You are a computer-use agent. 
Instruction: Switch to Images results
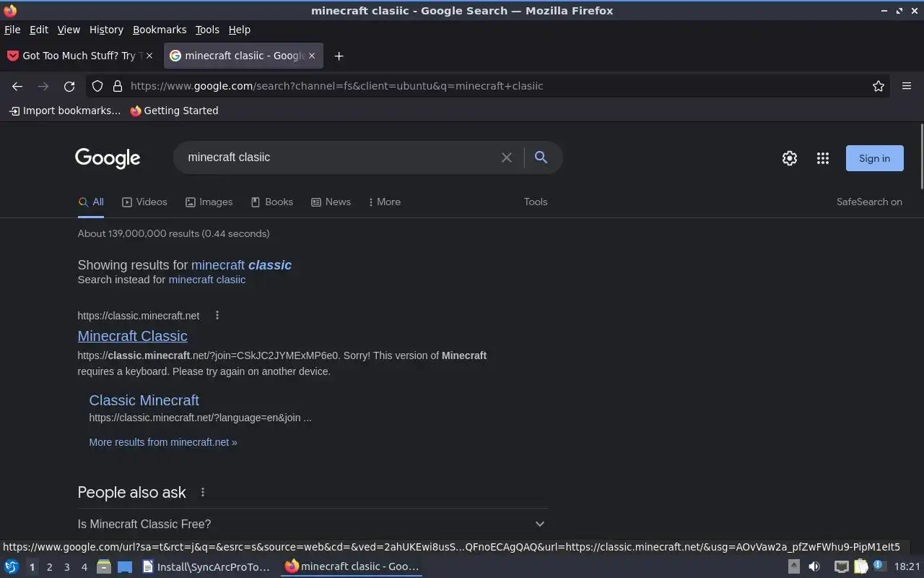tap(209, 202)
